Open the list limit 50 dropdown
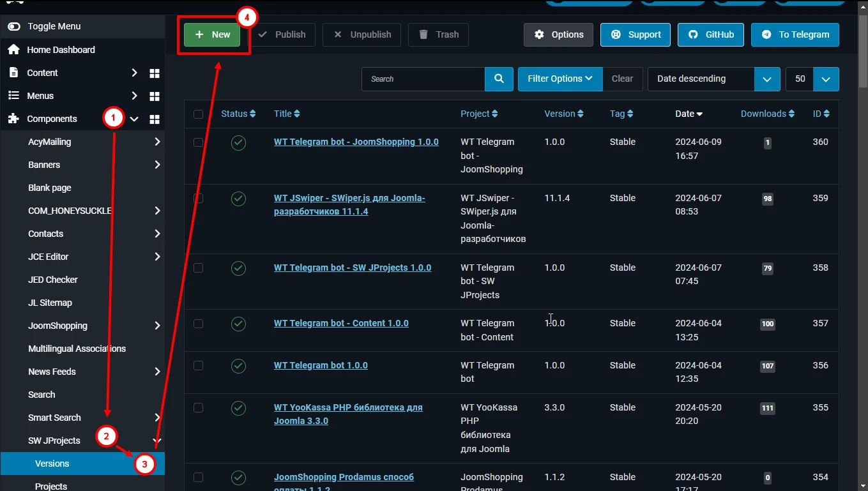Viewport: 868px width, 491px height. pos(812,79)
